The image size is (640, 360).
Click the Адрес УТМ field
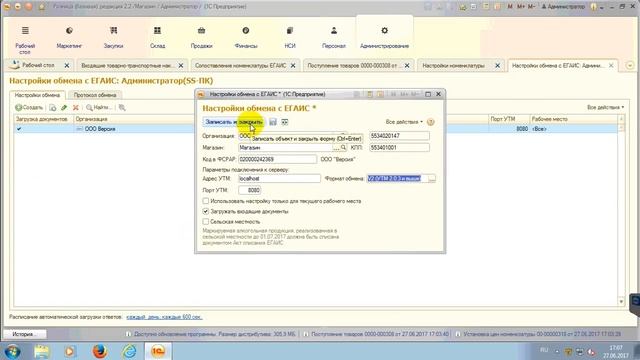pyautogui.click(x=279, y=179)
